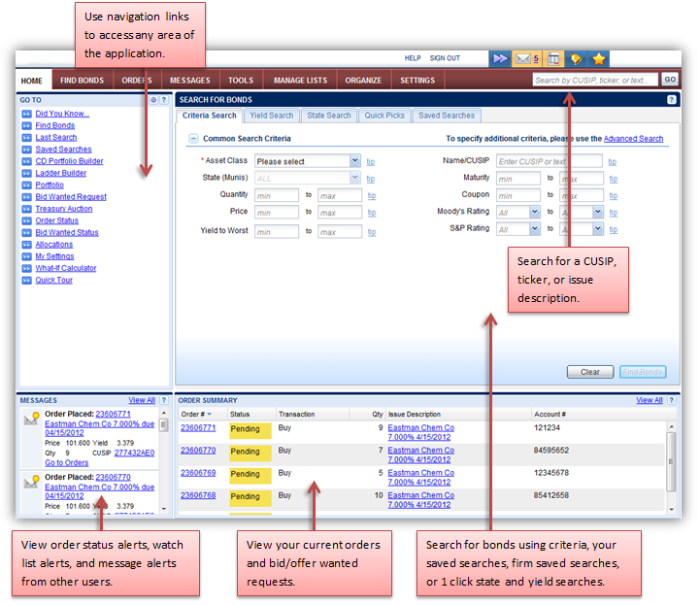Click the Search by CUSIP, ticker input field

(595, 81)
